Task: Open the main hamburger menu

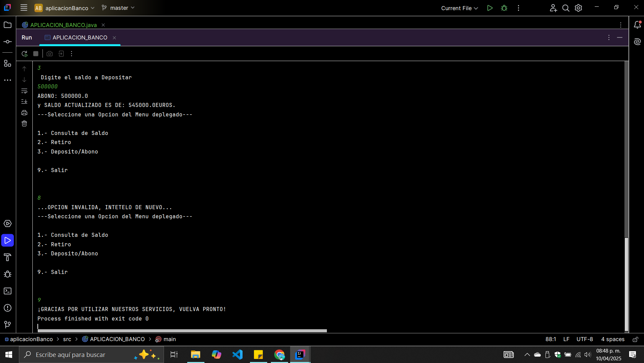Action: click(24, 8)
